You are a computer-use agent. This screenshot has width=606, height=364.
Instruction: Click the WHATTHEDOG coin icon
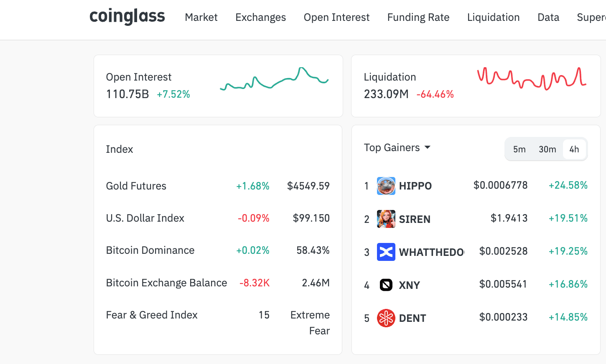coord(386,252)
